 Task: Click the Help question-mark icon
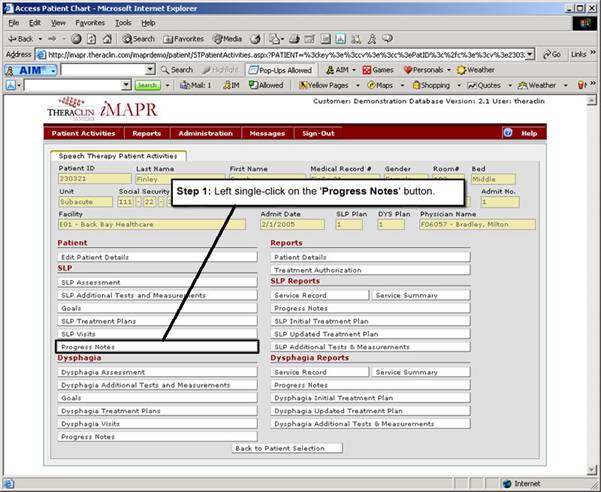508,133
